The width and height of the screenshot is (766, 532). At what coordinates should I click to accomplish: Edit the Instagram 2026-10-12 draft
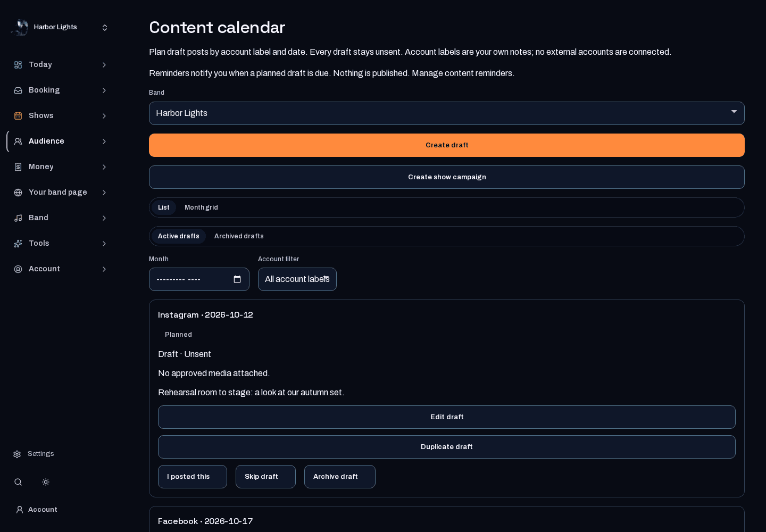point(447,417)
